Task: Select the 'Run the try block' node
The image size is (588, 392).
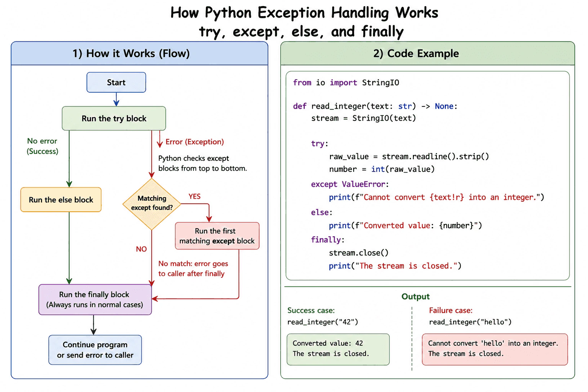Action: [114, 118]
